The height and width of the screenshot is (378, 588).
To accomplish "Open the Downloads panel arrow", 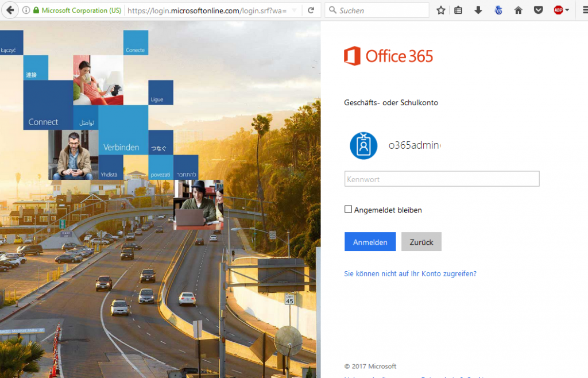I will pos(478,10).
